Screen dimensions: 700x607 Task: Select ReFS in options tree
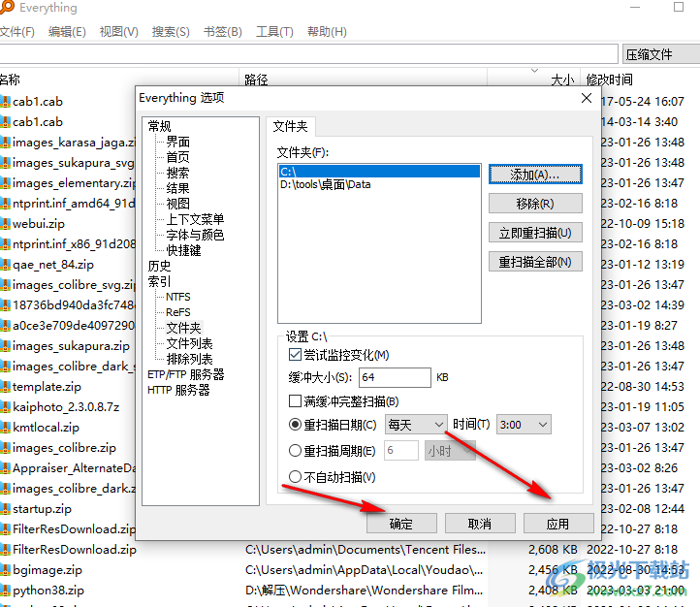pyautogui.click(x=178, y=312)
